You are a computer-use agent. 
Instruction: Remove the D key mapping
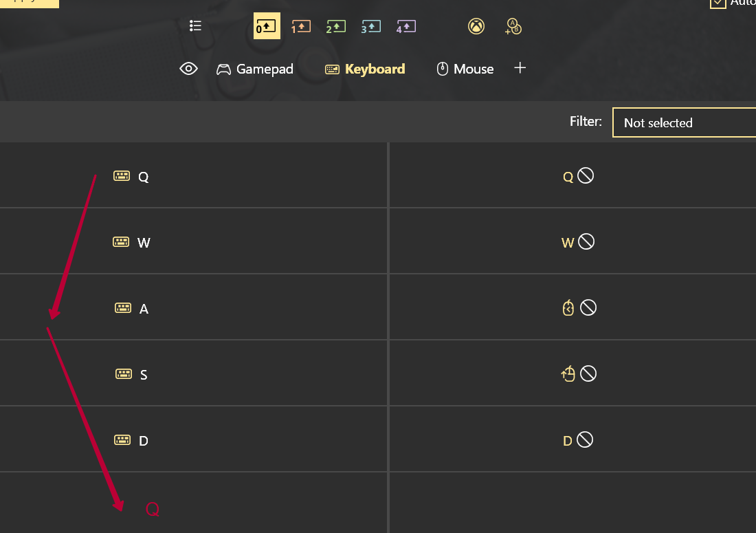pos(585,439)
